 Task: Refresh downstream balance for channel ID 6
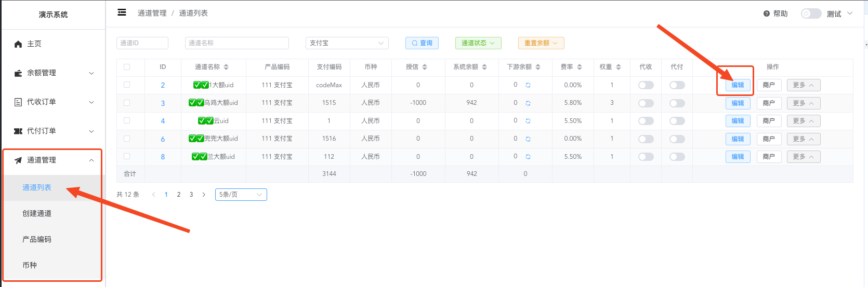pyautogui.click(x=528, y=139)
